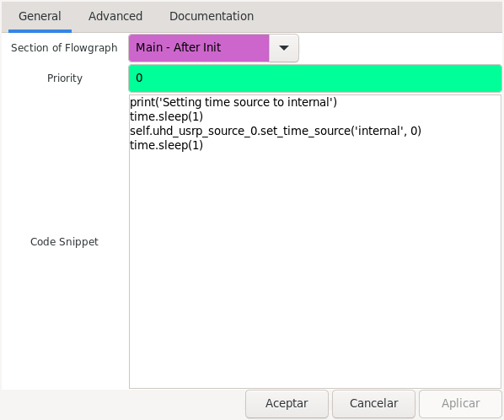The width and height of the screenshot is (504, 420).
Task: Open the Advanced tab
Action: pos(115,16)
